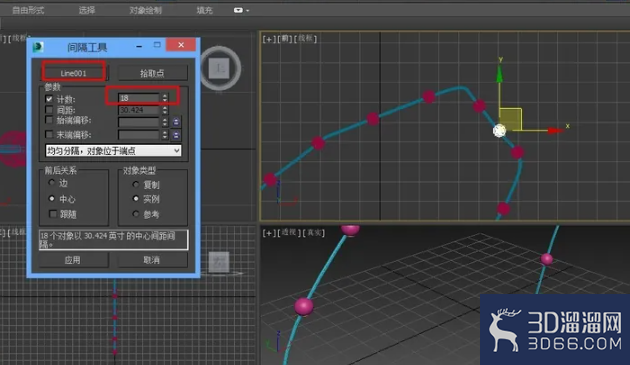Click the count field spinner arrows
Screen dimensions: 630x365
click(165, 98)
